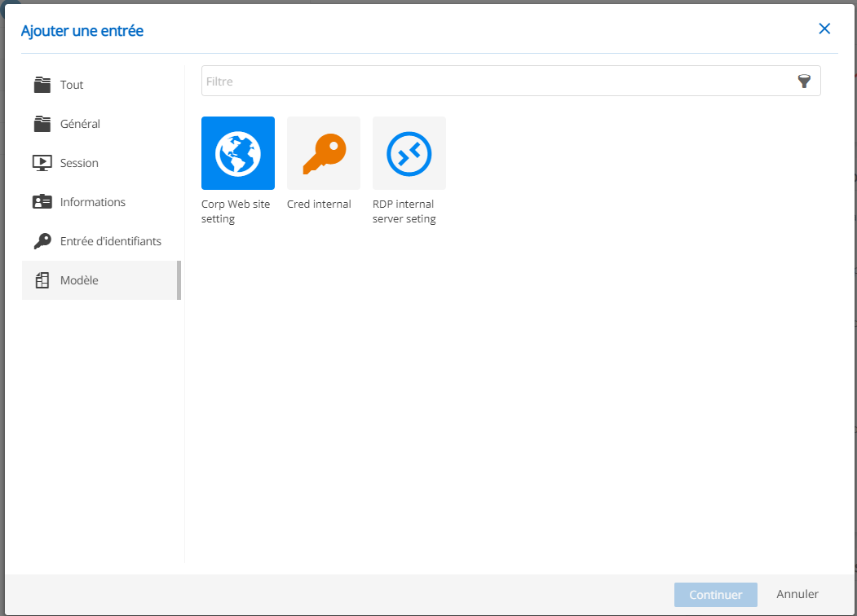
Task: Select the orange key Cred internal tile
Action: [324, 153]
